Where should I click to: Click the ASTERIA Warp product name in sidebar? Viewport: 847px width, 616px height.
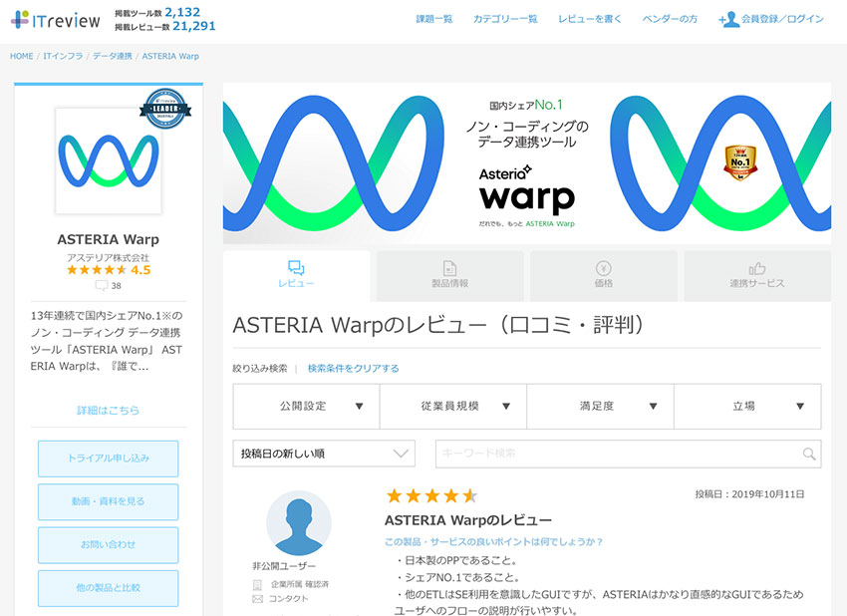pos(108,239)
